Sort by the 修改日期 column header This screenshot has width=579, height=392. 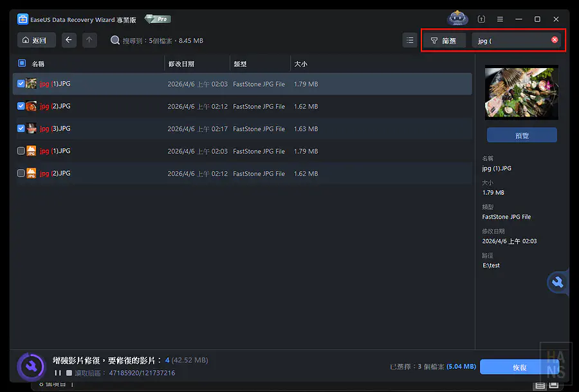[181, 64]
